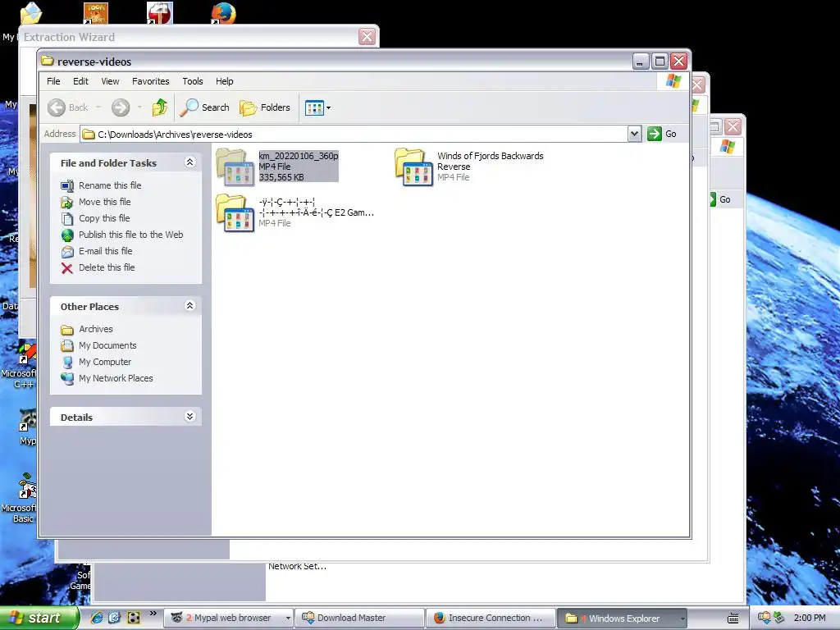Expand the Address bar dropdown
The image size is (840, 630).
point(634,134)
